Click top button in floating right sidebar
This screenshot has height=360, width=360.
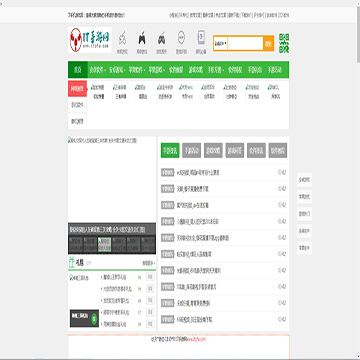[x=304, y=180]
